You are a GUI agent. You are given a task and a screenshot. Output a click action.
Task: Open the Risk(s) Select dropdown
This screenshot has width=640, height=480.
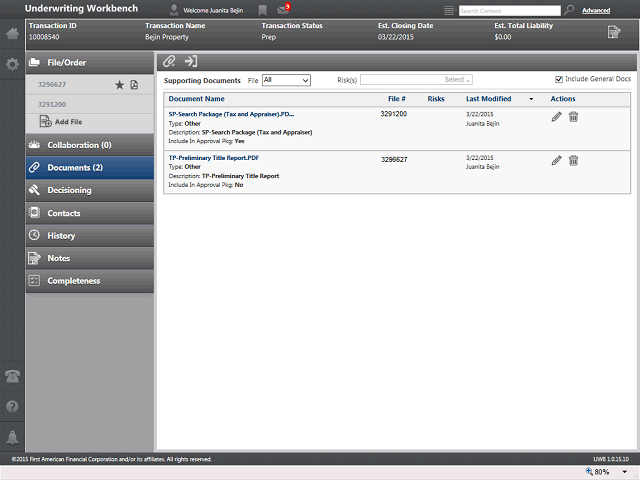(416, 80)
